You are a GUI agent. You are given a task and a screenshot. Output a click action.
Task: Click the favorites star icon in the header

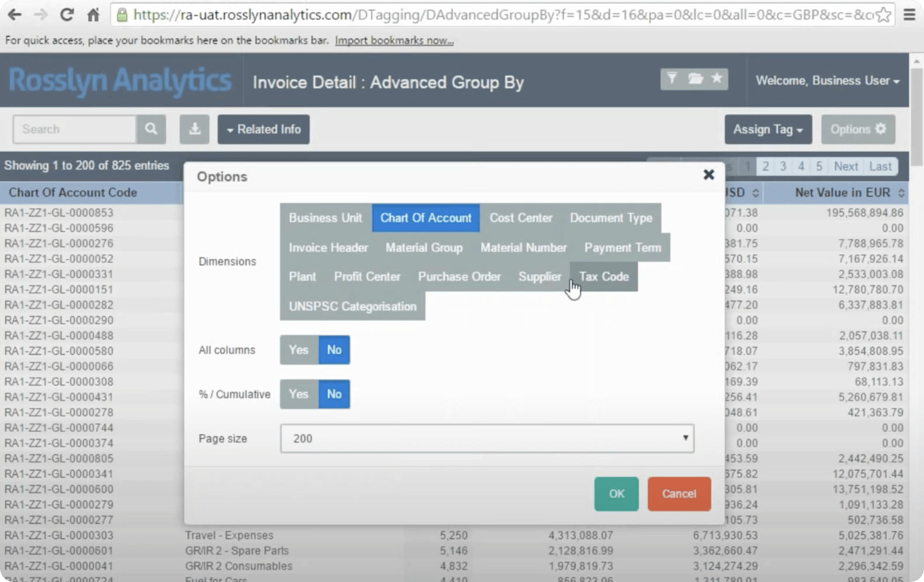tap(717, 78)
